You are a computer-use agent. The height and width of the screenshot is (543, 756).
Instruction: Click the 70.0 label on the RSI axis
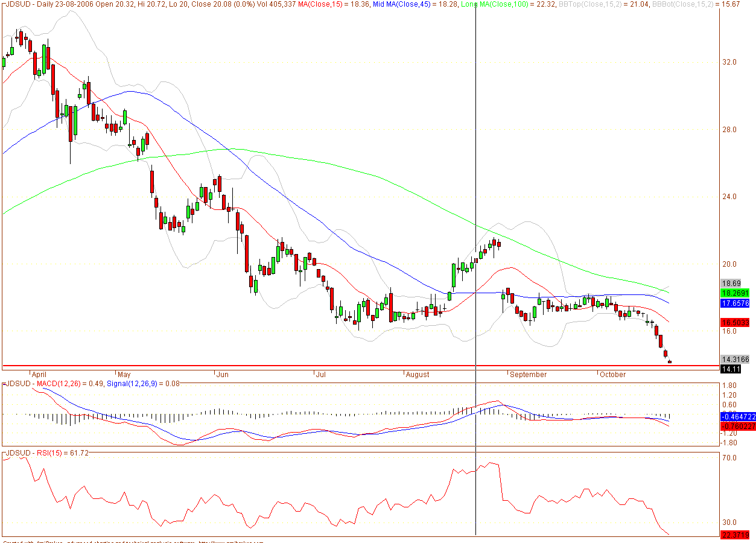tap(730, 459)
